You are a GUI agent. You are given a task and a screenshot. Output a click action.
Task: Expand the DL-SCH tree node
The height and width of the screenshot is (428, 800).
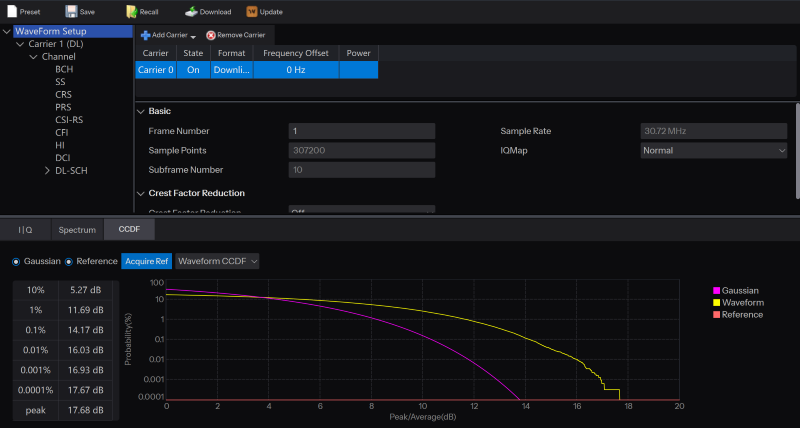point(47,171)
